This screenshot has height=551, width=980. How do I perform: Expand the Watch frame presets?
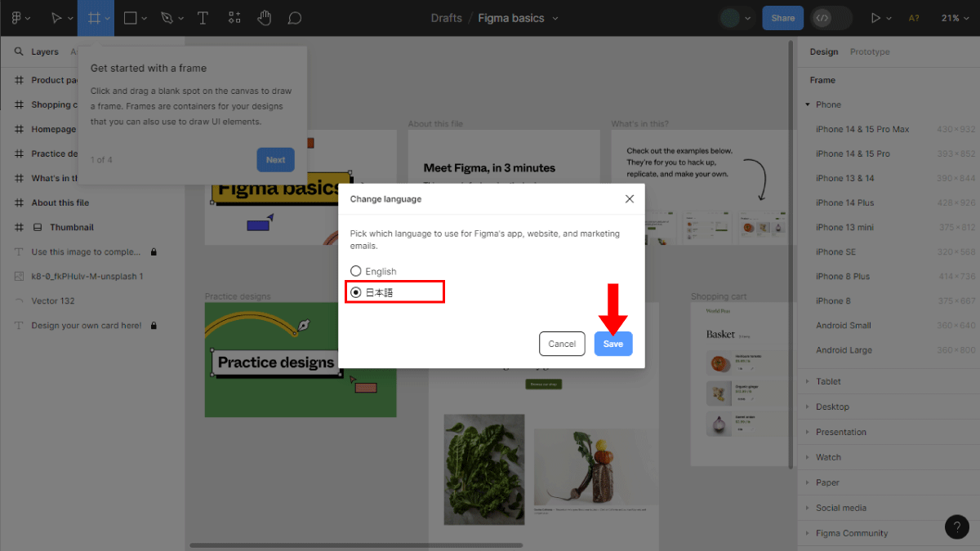point(808,457)
